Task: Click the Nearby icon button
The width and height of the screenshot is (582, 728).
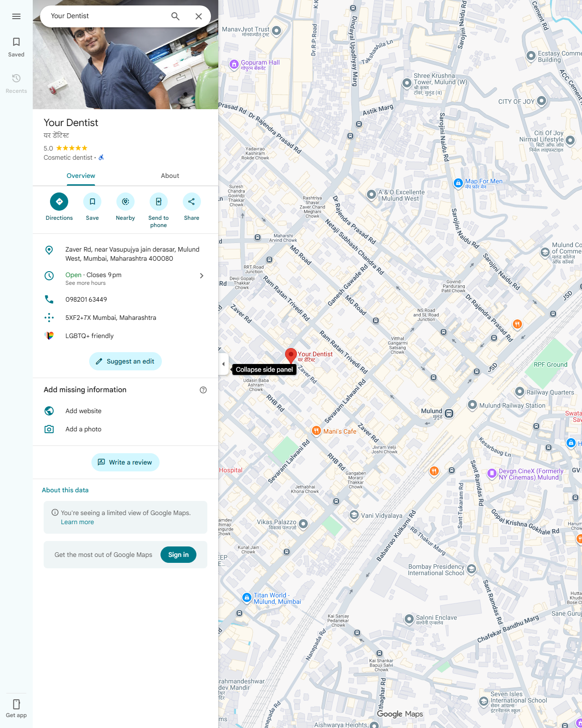Action: coord(125,202)
